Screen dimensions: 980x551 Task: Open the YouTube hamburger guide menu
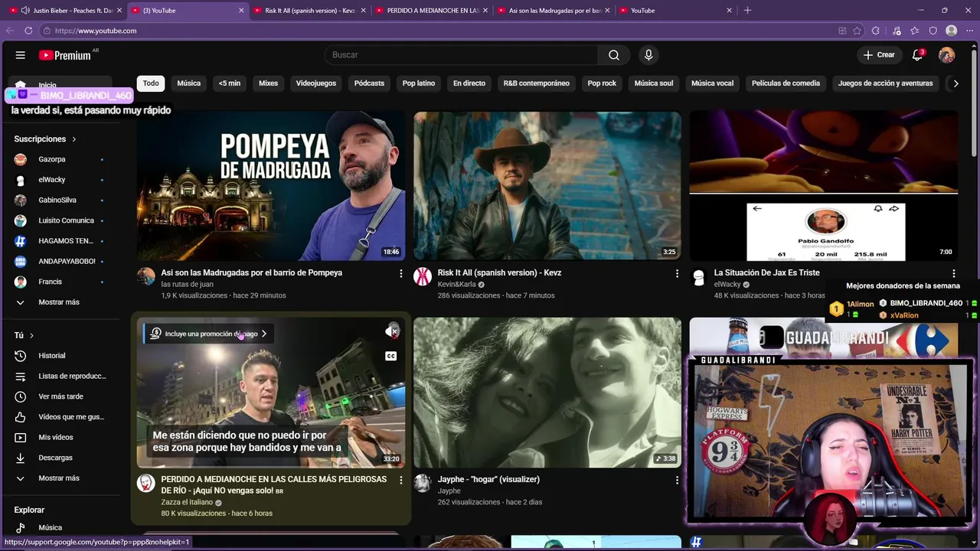[x=21, y=55]
